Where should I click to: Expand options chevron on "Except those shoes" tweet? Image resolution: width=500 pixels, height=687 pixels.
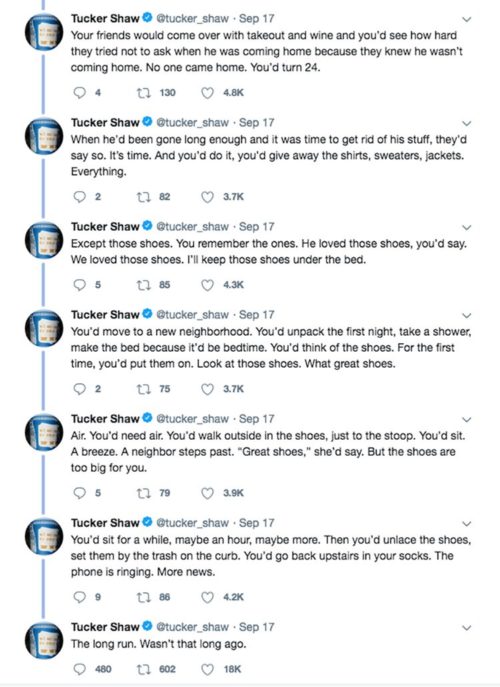467,227
